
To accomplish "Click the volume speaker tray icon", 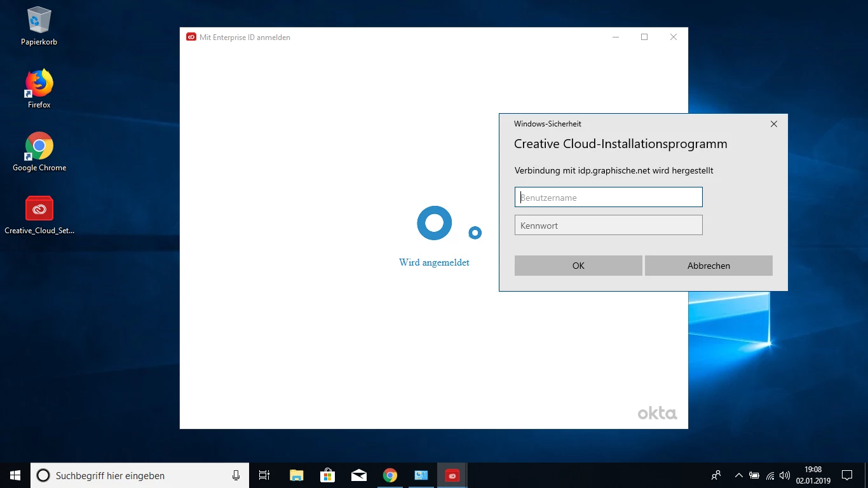I will pyautogui.click(x=785, y=475).
